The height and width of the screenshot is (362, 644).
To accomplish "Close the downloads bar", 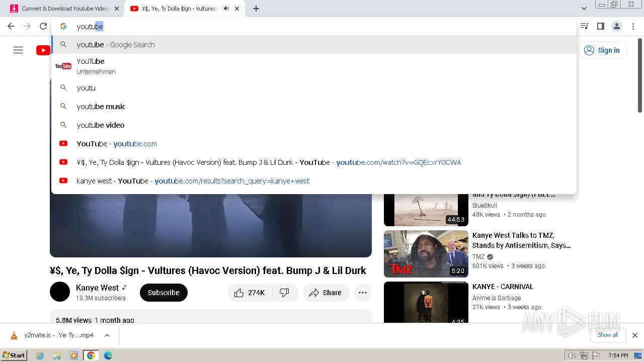I will 635,335.
